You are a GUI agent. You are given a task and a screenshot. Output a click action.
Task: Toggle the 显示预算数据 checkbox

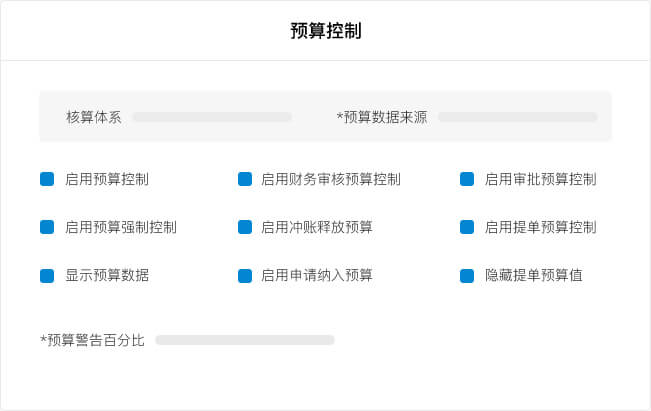coord(47,276)
